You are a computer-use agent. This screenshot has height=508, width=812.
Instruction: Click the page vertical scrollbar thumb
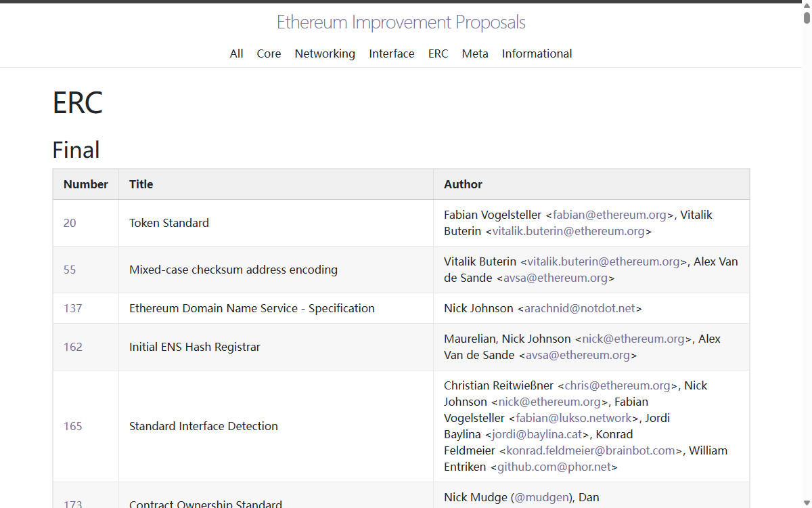click(807, 17)
